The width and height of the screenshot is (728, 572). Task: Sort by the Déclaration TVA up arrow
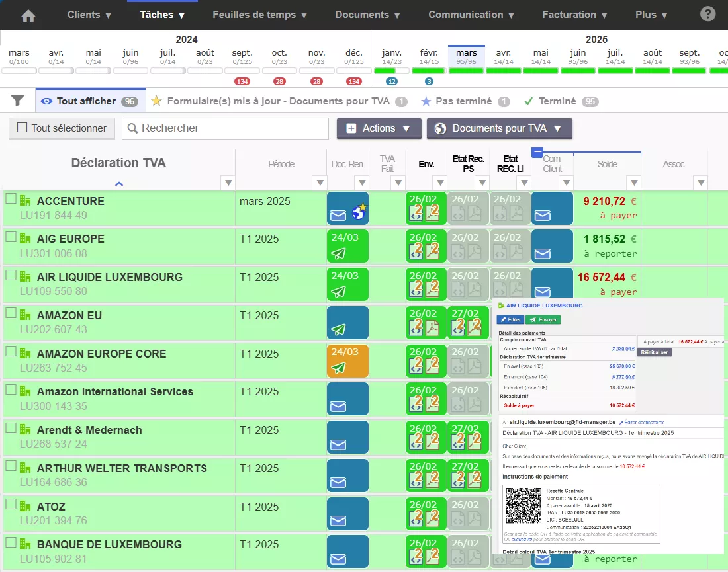tap(119, 184)
